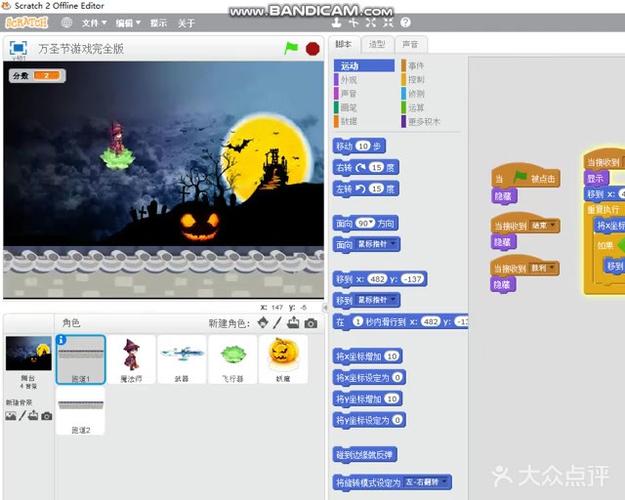625x500 pixels.
Task: Select the duplicate stamp tool in the toolbar
Action: [x=336, y=22]
